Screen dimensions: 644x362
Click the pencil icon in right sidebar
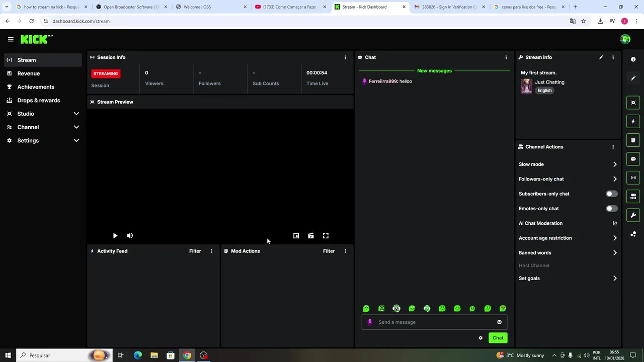(633, 78)
